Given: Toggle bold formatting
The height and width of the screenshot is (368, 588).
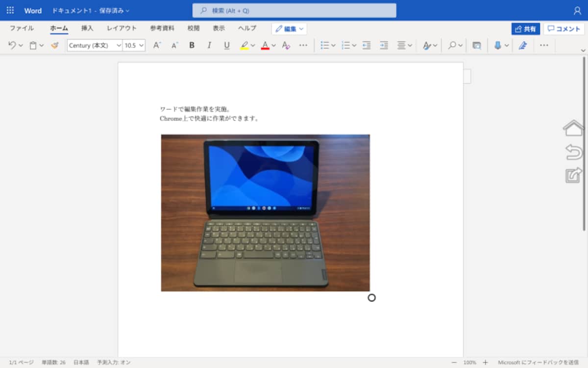Looking at the screenshot, I should [192, 45].
